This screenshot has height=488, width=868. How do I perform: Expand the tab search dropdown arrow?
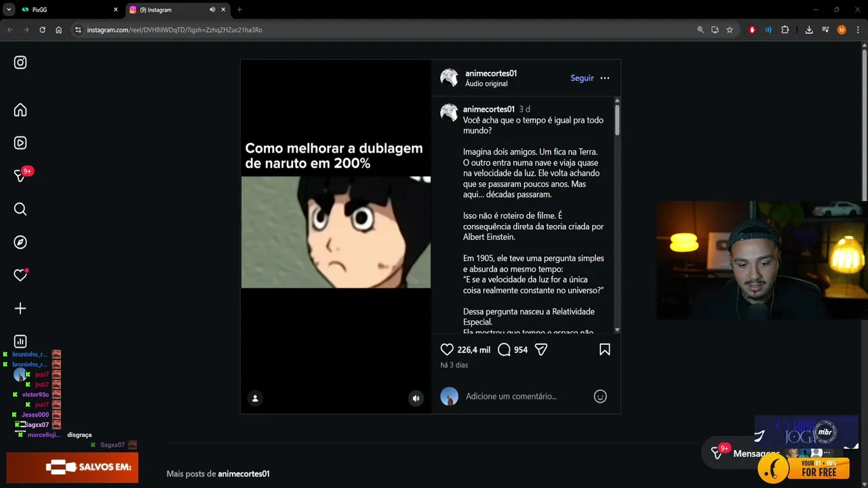[9, 9]
